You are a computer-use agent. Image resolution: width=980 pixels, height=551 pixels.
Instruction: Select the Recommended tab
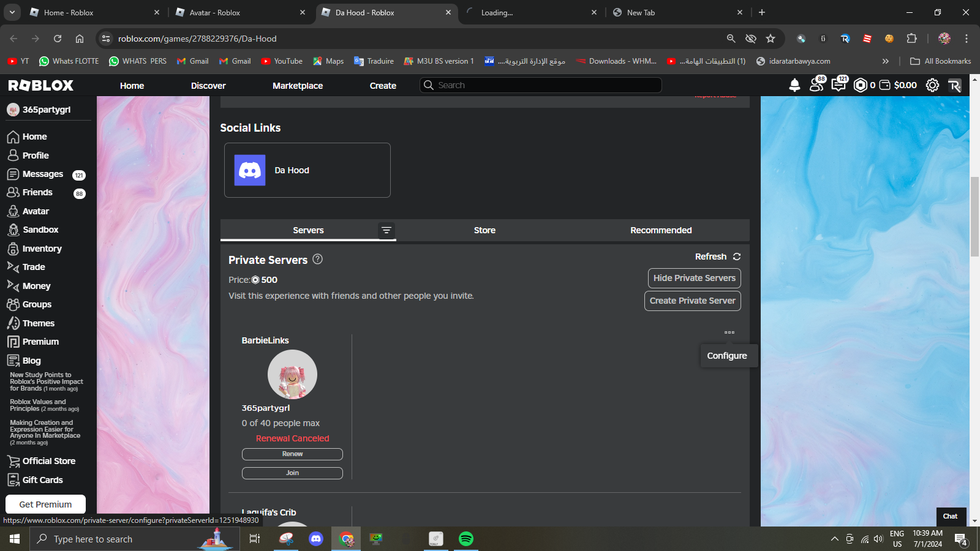[661, 230]
